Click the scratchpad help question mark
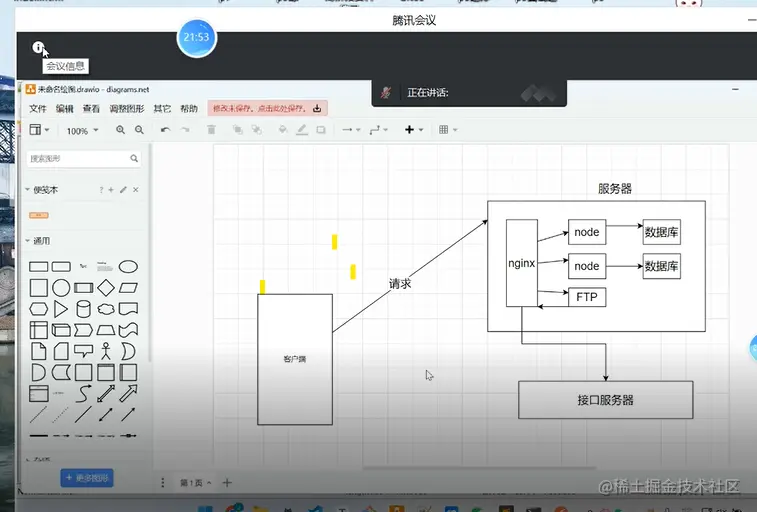The image size is (757, 512). click(x=101, y=190)
